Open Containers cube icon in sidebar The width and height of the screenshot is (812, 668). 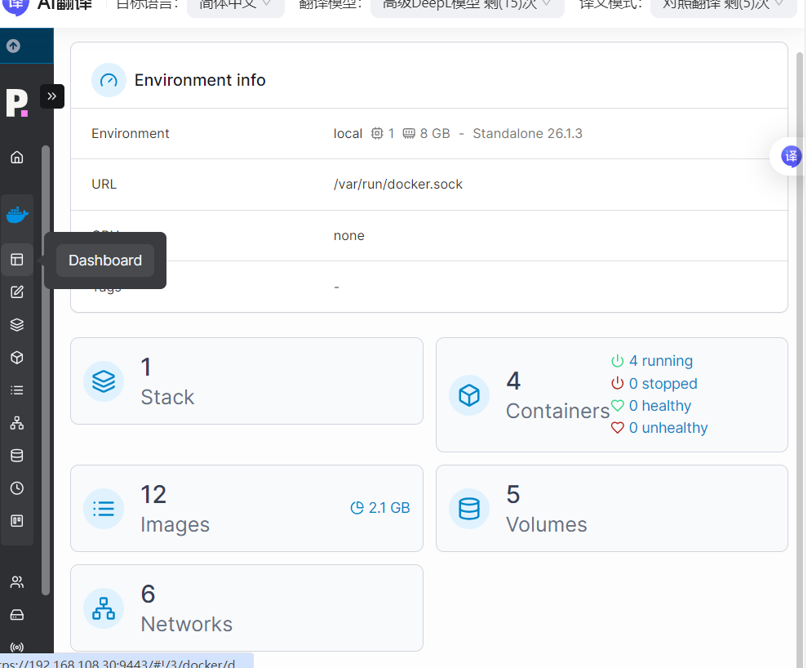17,358
